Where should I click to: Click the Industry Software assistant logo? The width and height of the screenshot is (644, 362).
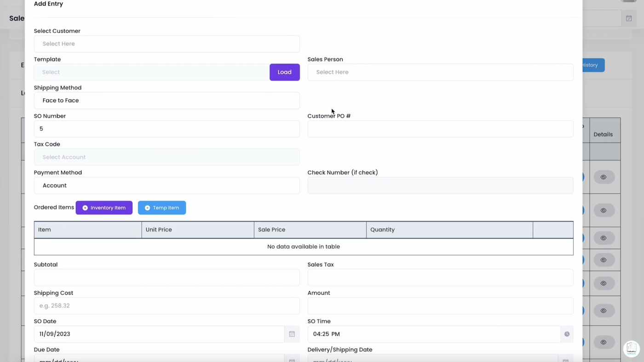pos(631,349)
